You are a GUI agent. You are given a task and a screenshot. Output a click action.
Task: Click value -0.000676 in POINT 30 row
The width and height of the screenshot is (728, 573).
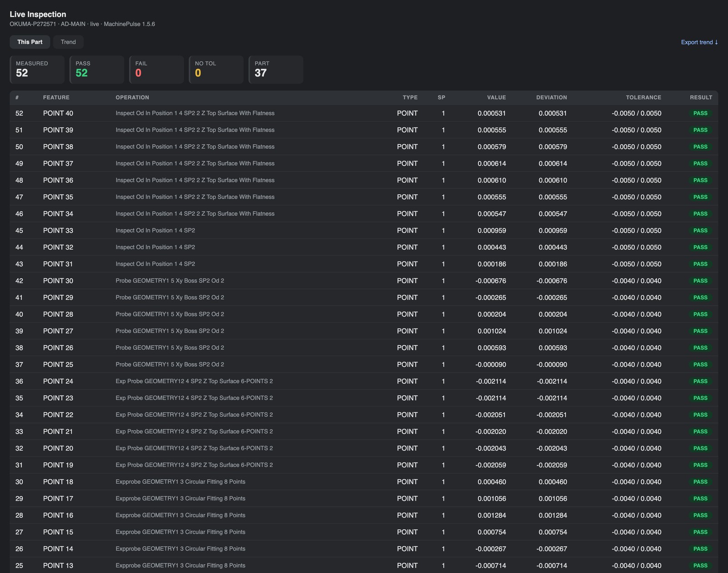(490, 281)
